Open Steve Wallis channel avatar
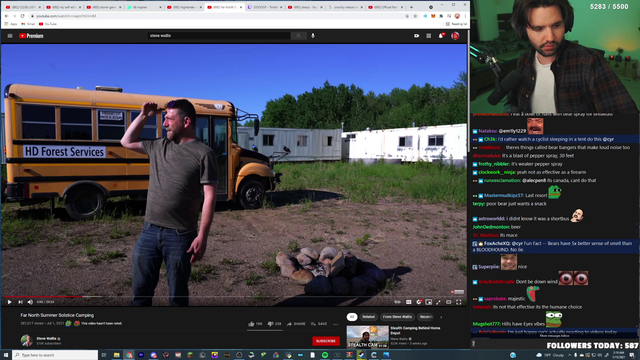 point(26,340)
